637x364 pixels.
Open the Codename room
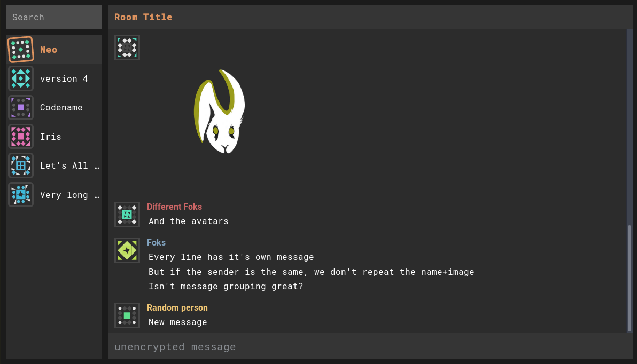61,107
